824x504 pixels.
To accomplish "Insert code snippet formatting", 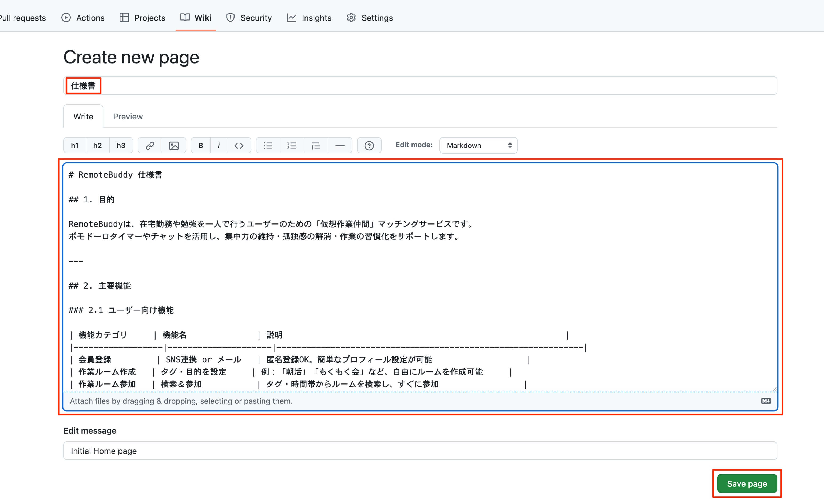I will point(239,145).
